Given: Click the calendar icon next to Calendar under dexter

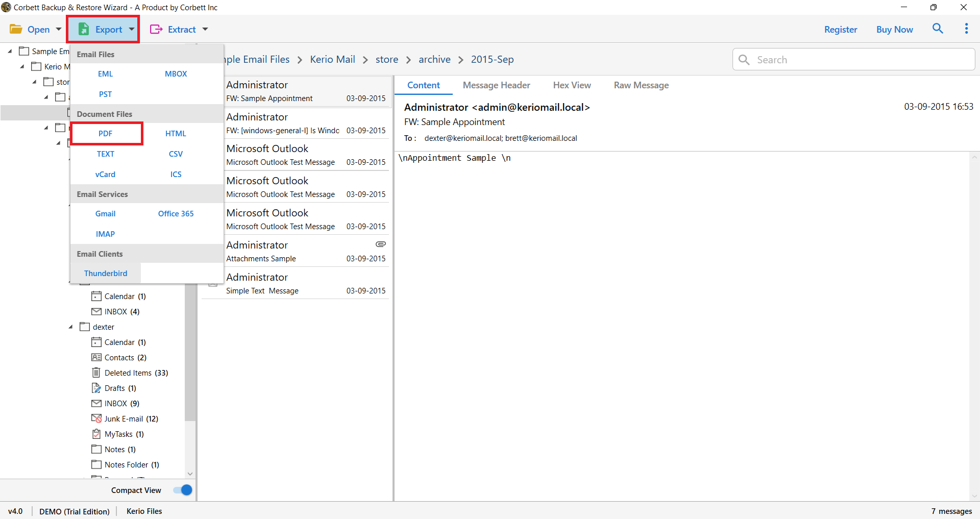Looking at the screenshot, I should [96, 342].
